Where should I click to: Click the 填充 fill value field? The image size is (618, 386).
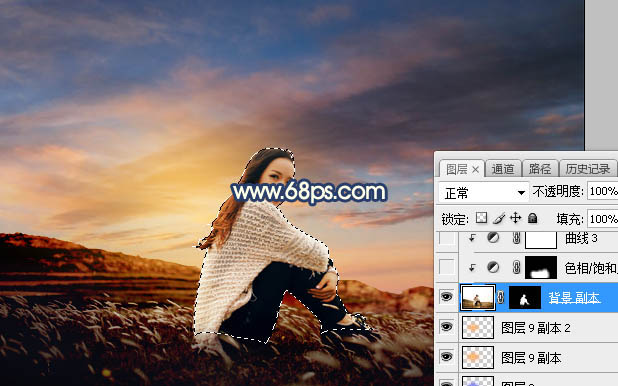pyautogui.click(x=603, y=219)
